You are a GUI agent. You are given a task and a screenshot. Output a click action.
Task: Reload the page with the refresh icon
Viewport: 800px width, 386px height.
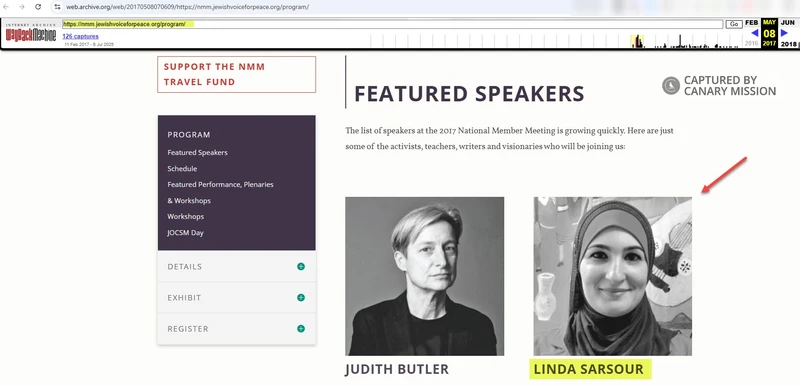pyautogui.click(x=38, y=7)
